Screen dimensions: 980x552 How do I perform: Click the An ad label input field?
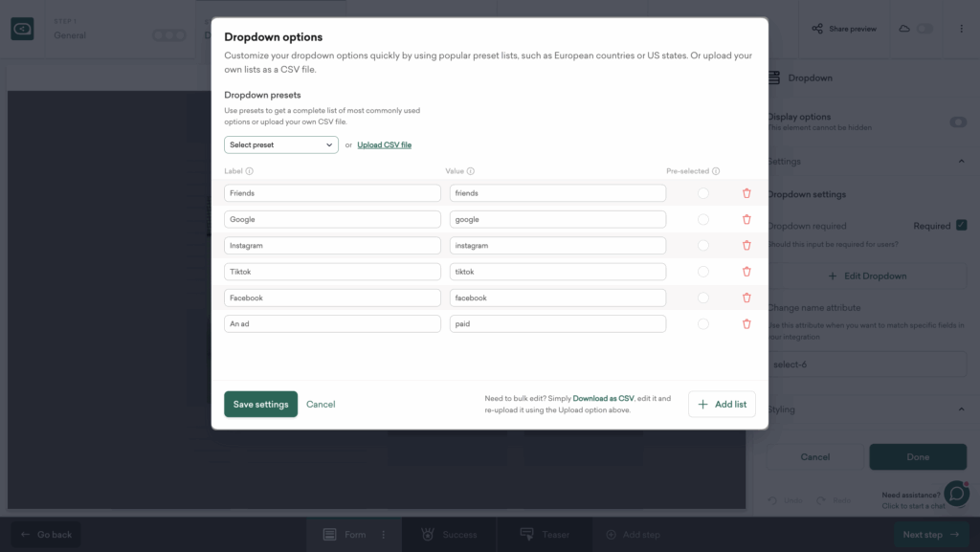point(332,323)
